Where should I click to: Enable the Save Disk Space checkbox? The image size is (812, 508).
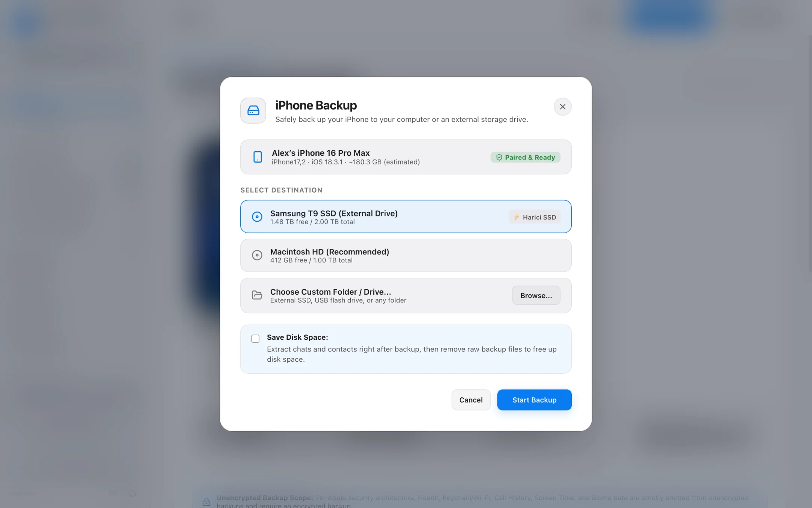pyautogui.click(x=256, y=339)
